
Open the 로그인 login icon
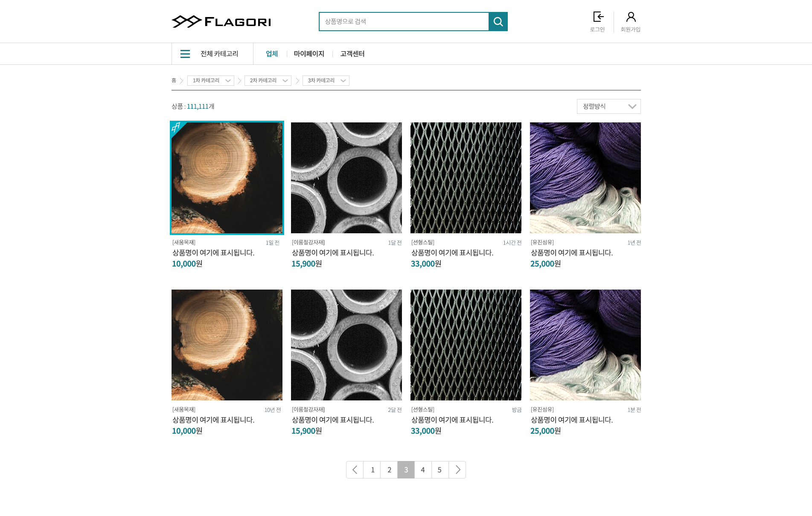598,17
